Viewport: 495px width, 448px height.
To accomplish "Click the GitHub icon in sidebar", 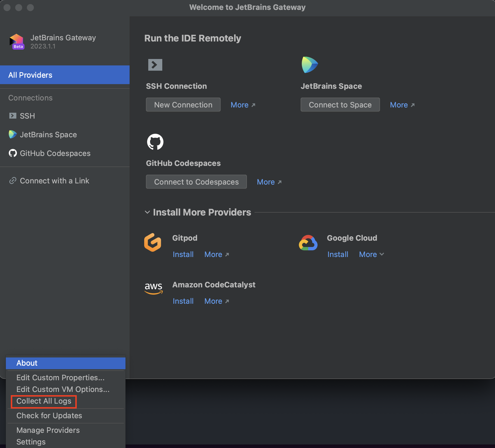I will [x=13, y=153].
